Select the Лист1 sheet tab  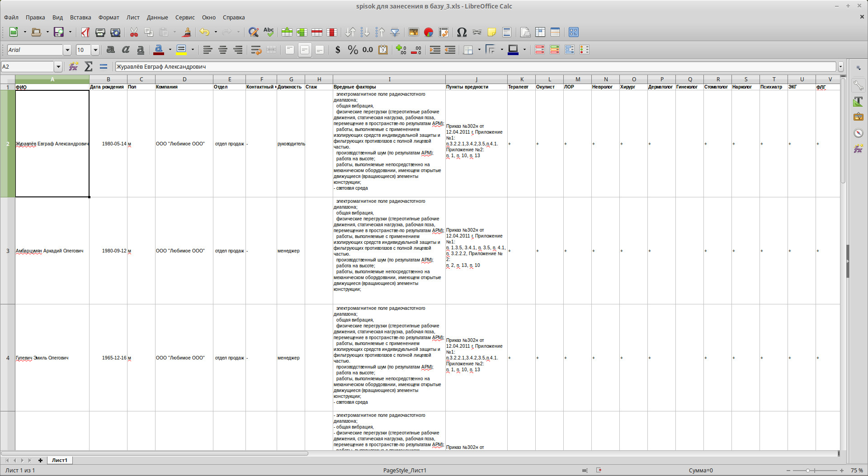click(59, 460)
